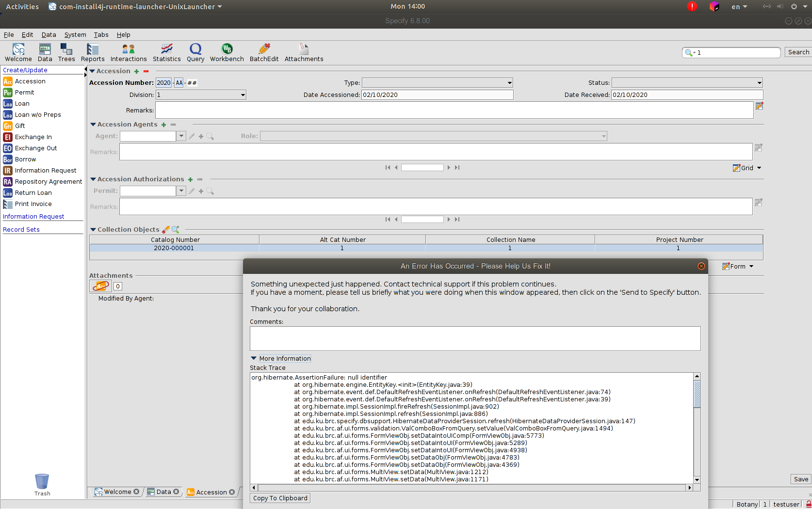Open the accession Status dropdown
The width and height of the screenshot is (812, 509).
[x=758, y=82]
